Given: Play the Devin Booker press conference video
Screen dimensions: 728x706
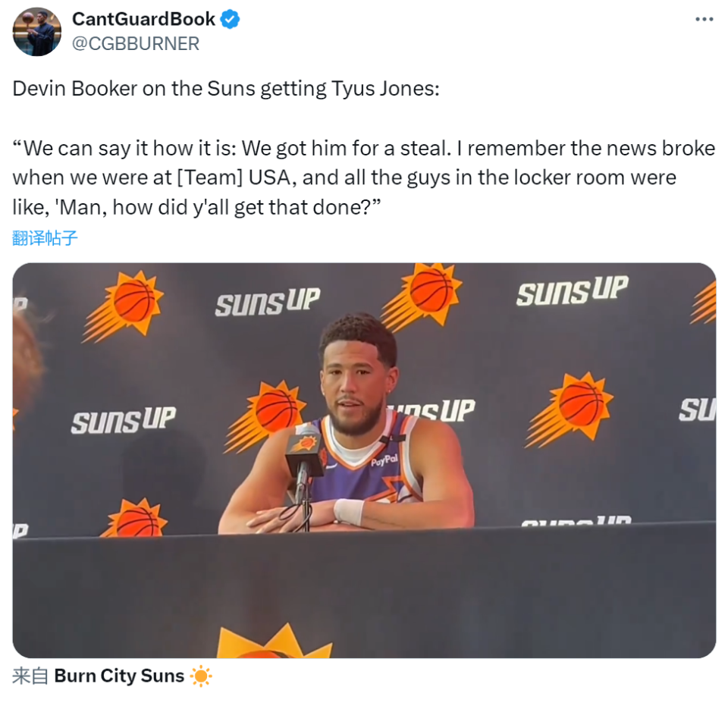Looking at the screenshot, I should point(364,460).
